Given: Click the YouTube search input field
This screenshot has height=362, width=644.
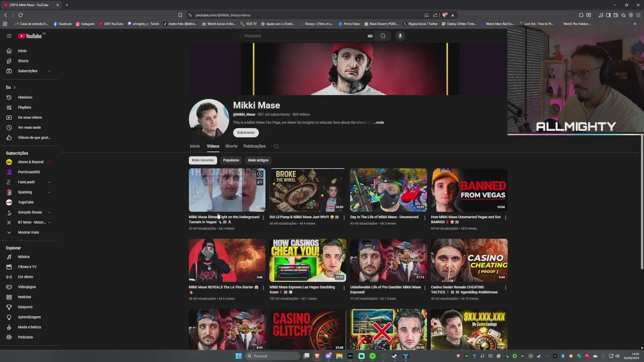Looking at the screenshot, I should [303, 36].
